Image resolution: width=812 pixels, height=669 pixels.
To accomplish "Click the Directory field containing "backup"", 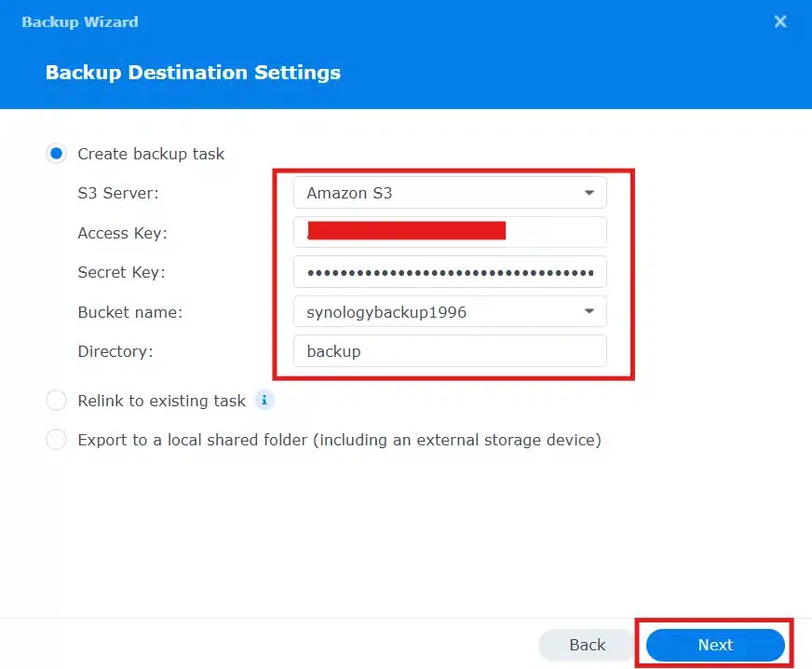I will pos(450,351).
